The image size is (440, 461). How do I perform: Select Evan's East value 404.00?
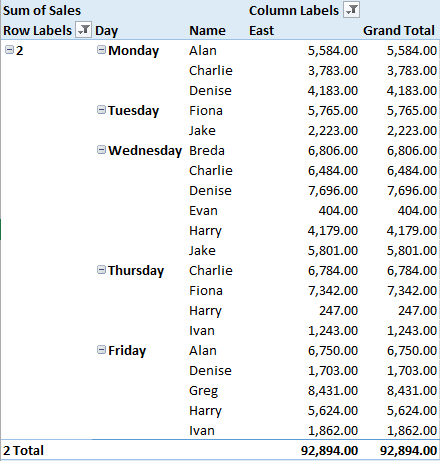click(338, 211)
